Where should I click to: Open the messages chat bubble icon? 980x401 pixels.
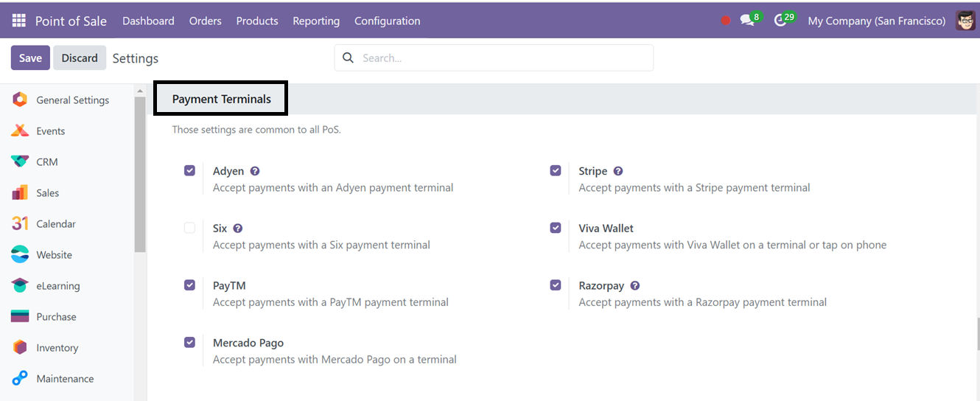point(748,21)
